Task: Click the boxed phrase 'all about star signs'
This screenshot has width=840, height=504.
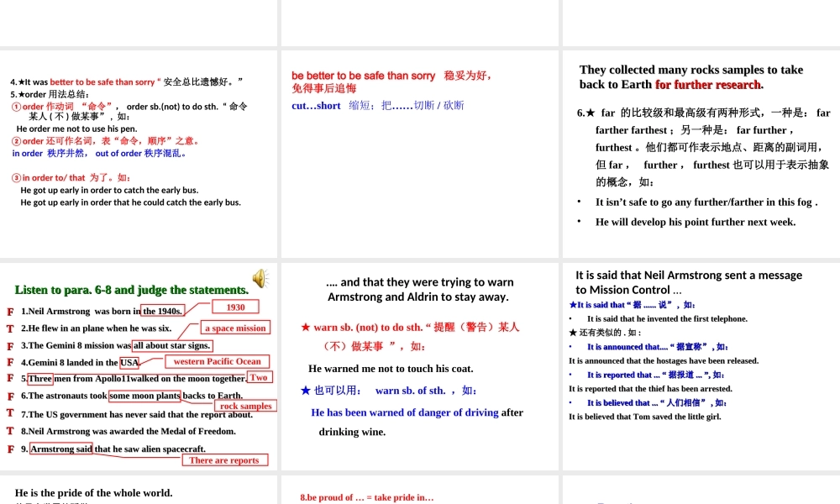Action: 171,344
